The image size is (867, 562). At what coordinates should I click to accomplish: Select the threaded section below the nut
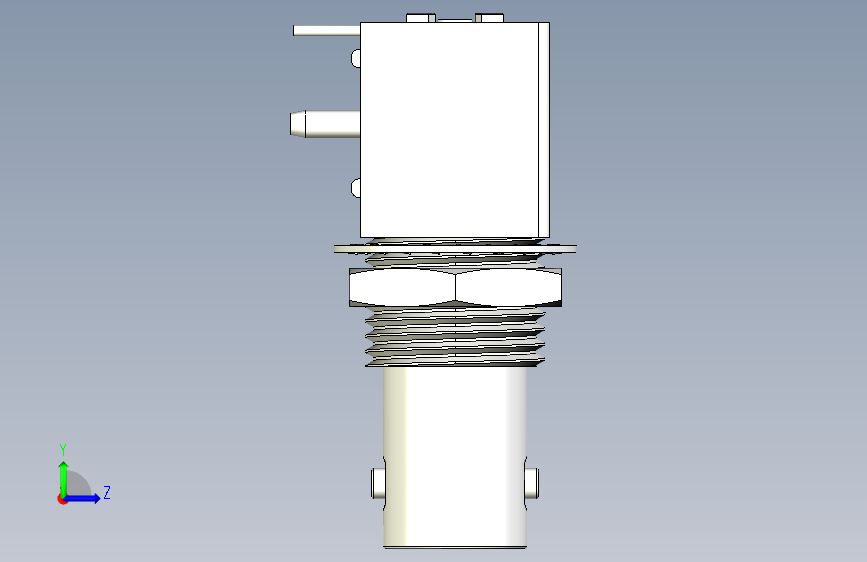[455, 337]
